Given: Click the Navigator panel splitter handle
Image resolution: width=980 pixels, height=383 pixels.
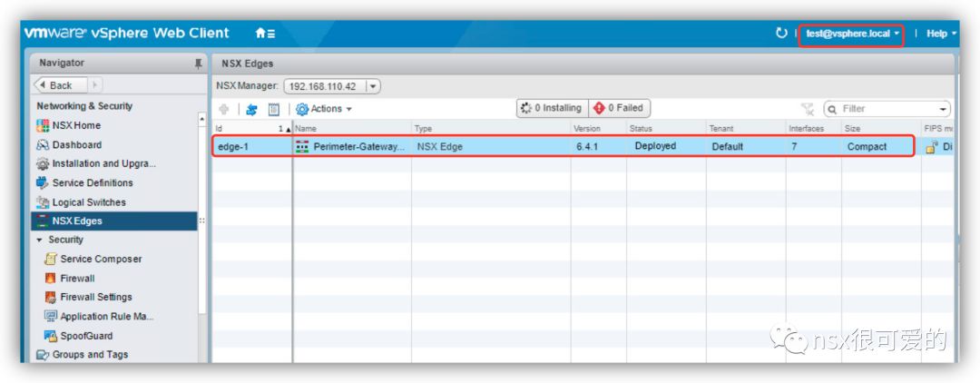Looking at the screenshot, I should click(x=201, y=221).
